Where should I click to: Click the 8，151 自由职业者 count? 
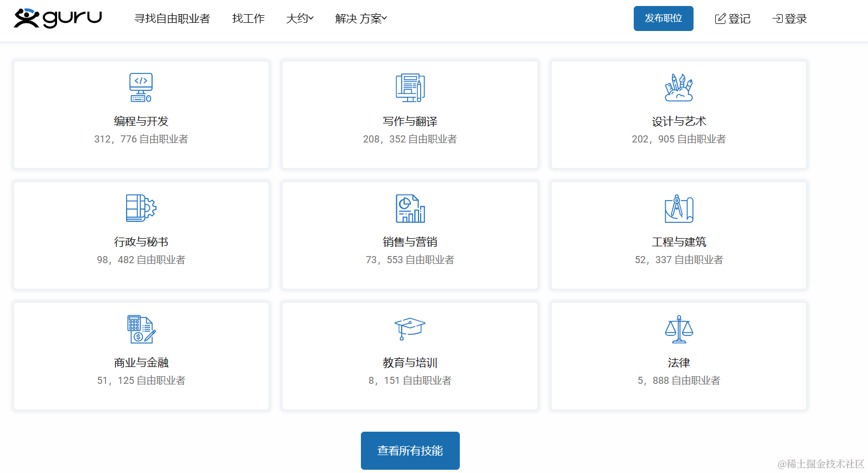pos(410,381)
